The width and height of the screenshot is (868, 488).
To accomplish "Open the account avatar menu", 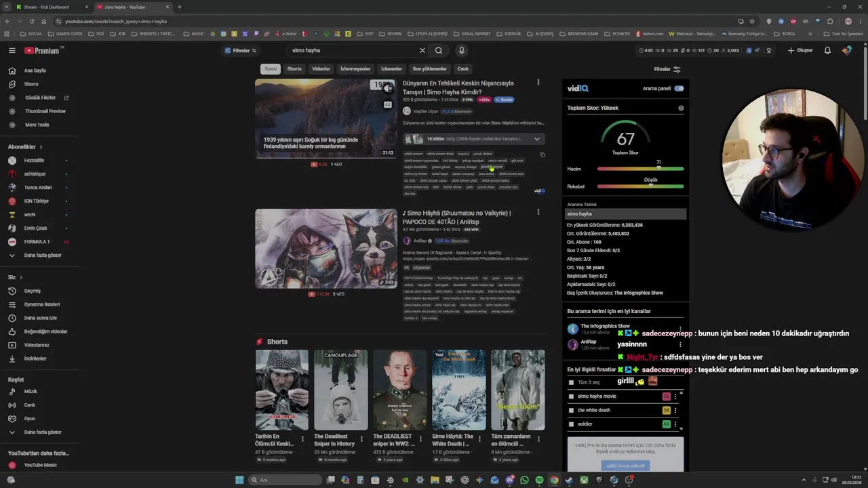I will tap(847, 50).
